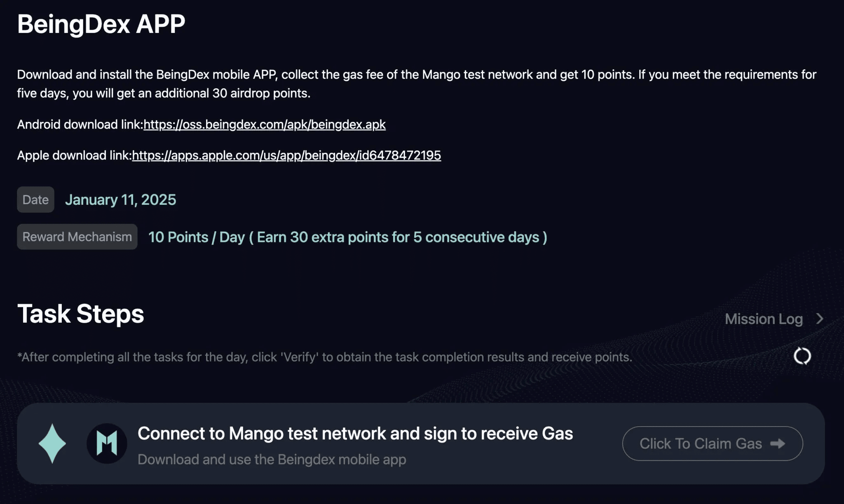This screenshot has height=504, width=844.
Task: Click the arrow inside Claim Gas button
Action: (778, 443)
